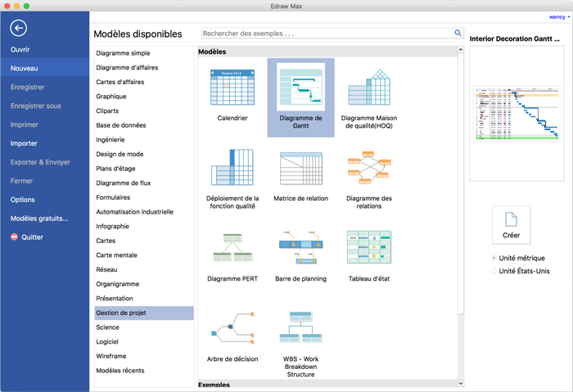The width and height of the screenshot is (573, 392).
Task: Click the scroll up arrow in templates list
Action: point(460,49)
